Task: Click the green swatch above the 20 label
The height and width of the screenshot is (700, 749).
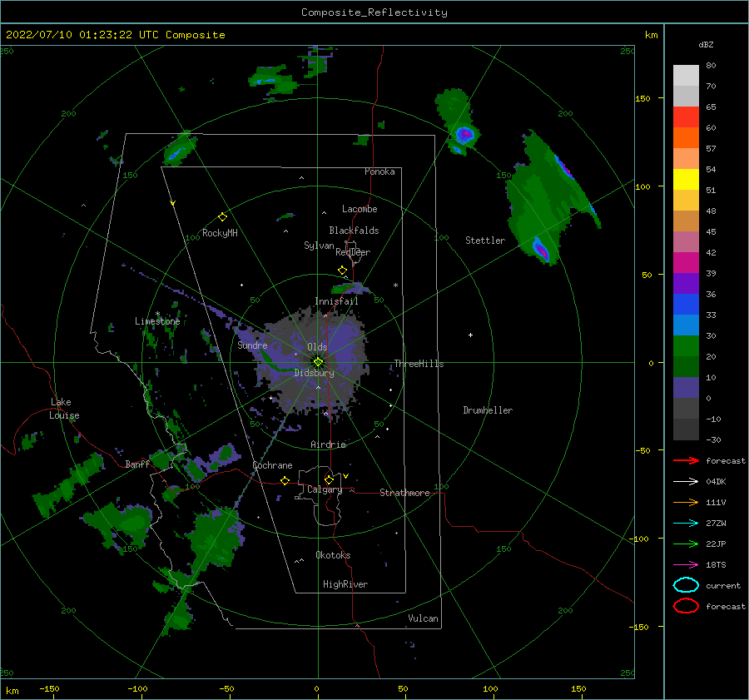Action: click(x=686, y=345)
